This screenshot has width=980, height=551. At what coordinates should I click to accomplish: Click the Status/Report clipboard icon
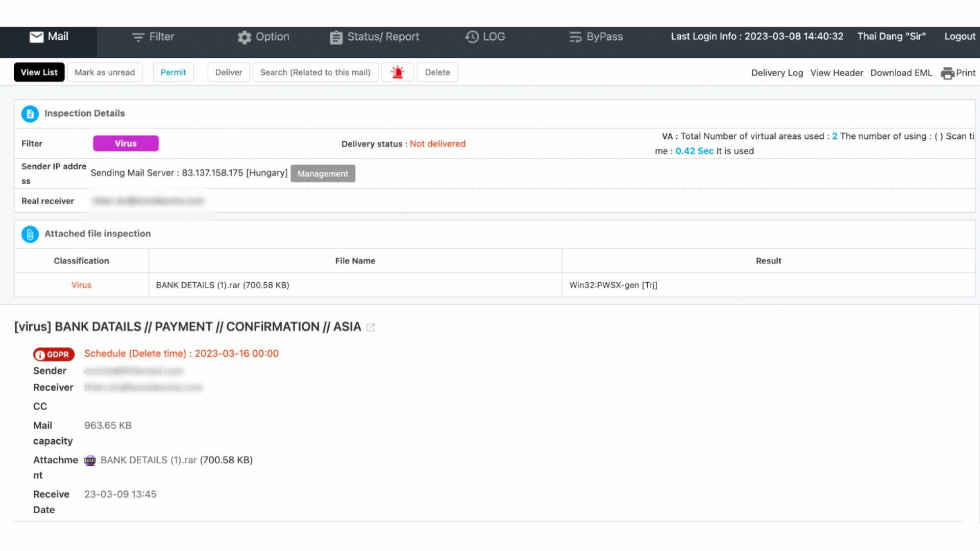(334, 36)
